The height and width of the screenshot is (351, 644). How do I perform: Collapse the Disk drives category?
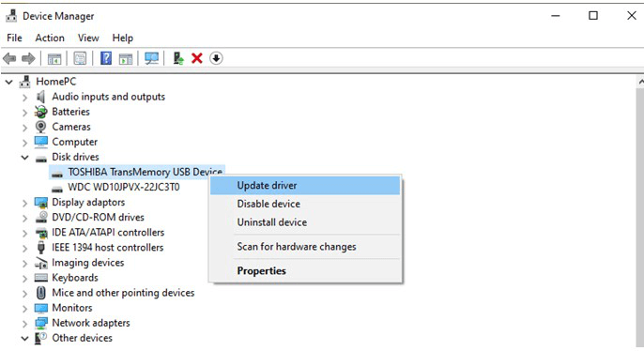24,158
